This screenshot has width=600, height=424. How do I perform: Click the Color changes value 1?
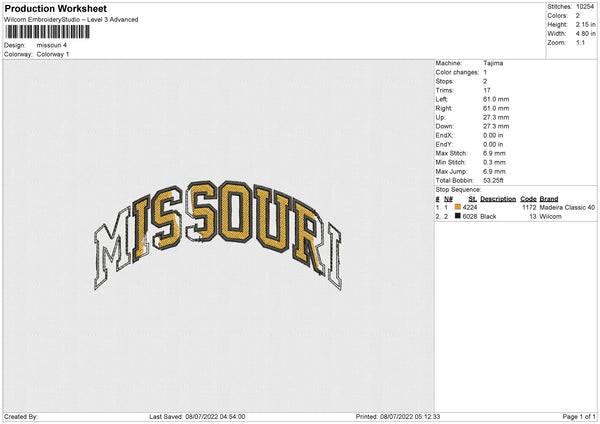pyautogui.click(x=485, y=72)
